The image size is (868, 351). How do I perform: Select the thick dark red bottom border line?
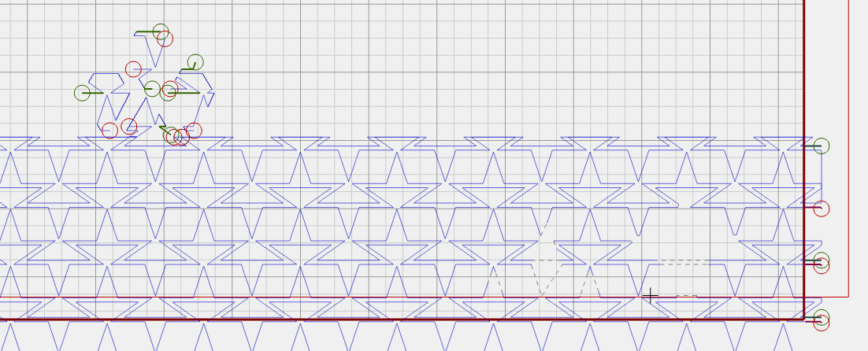point(394,320)
